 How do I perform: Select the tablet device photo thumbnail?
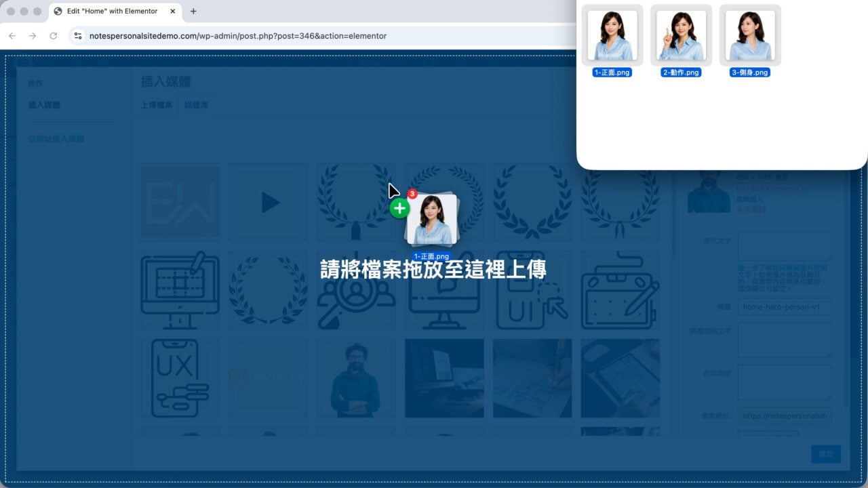620,378
